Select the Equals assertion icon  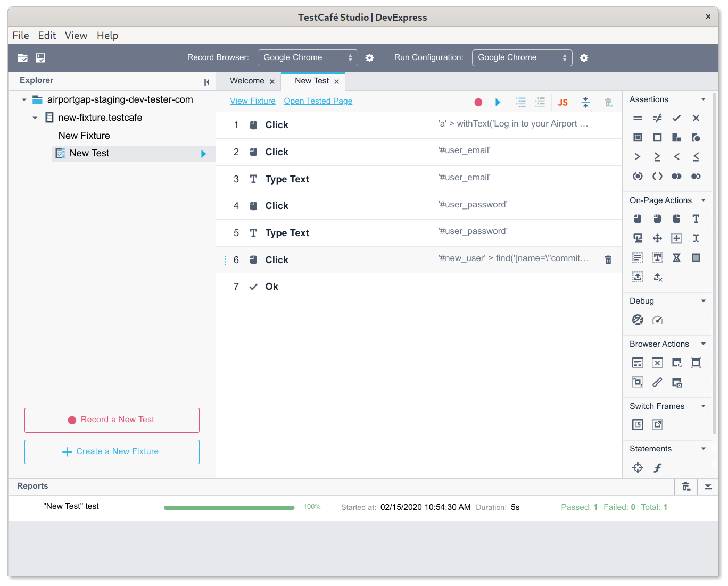[638, 118]
